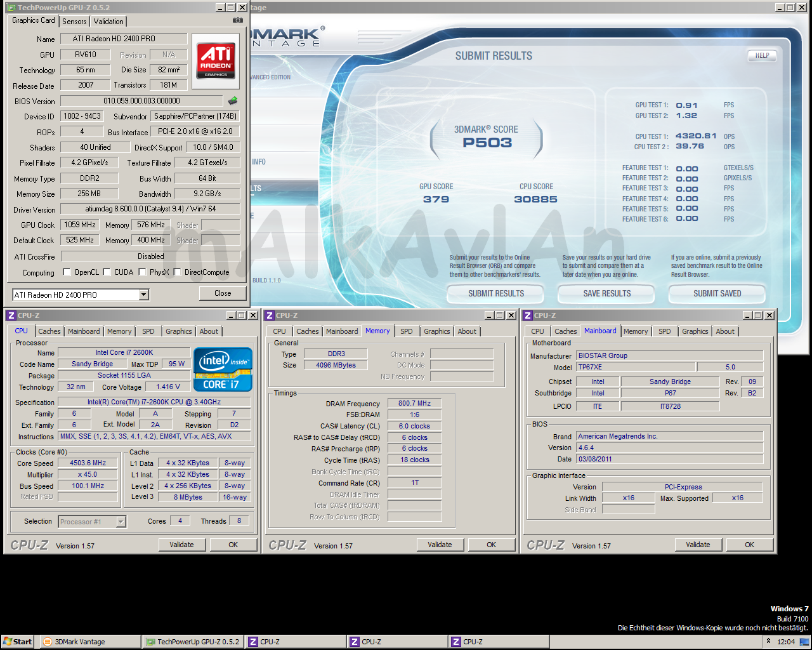
Task: Click the Mainboard CPU-Z window's title icon
Action: [528, 315]
